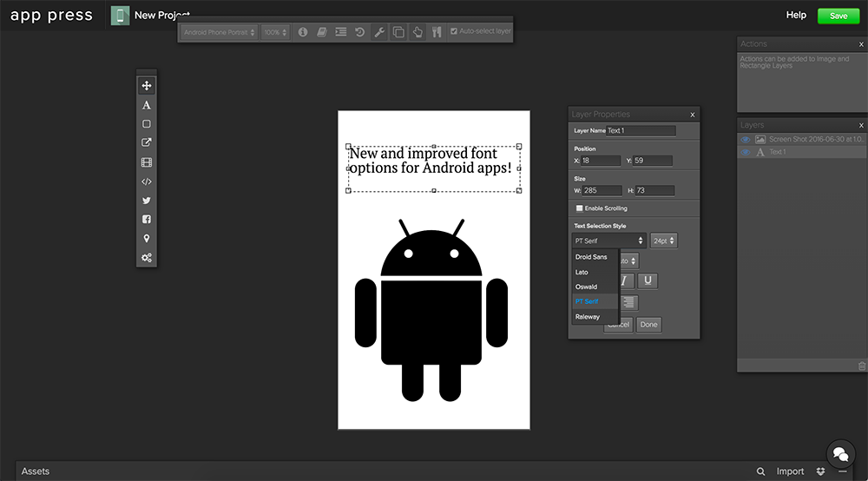Click Import in the Assets bar
Screen dimensions: 868x481
[x=790, y=471]
